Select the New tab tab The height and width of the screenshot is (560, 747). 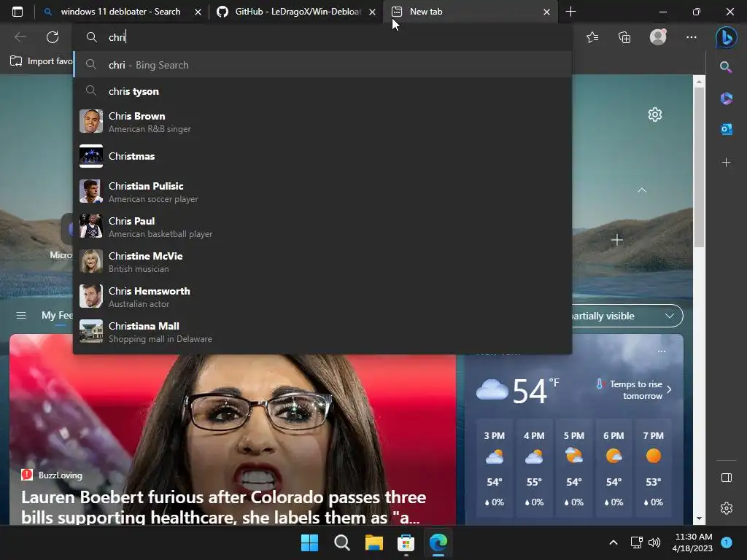[x=471, y=12]
